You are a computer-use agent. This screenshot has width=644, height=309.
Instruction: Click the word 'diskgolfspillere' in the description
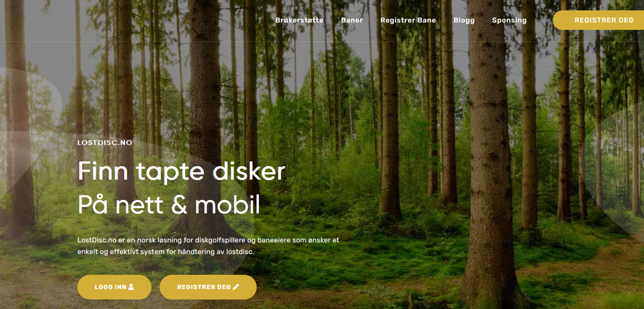220,240
